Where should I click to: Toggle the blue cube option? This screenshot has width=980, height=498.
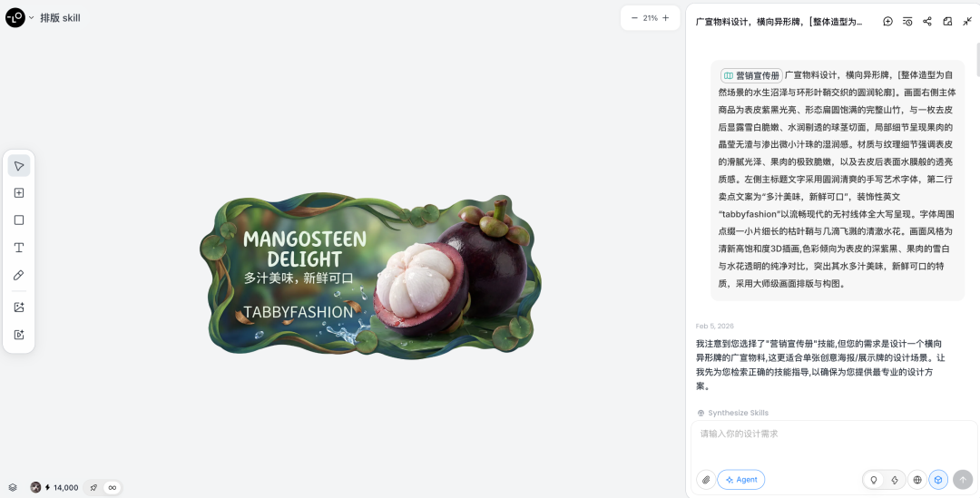[938, 480]
